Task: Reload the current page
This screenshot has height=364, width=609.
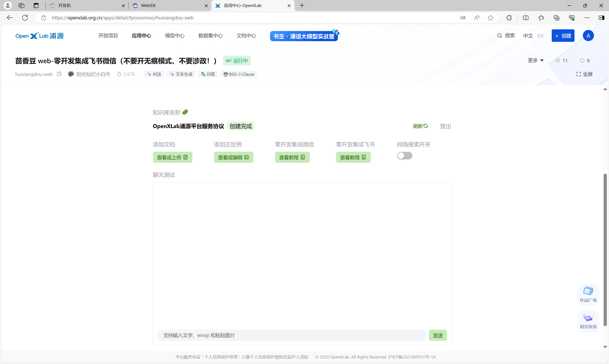Action: (x=25, y=18)
